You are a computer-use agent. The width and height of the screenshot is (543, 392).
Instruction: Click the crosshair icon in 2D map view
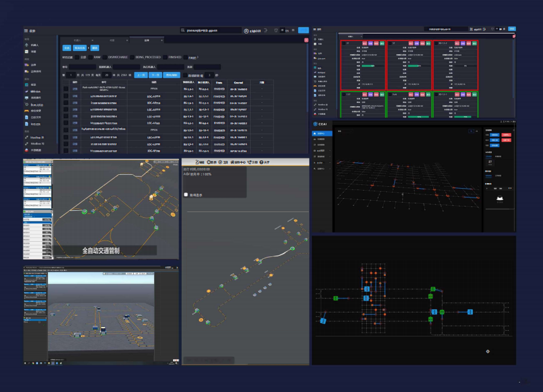coord(487,352)
